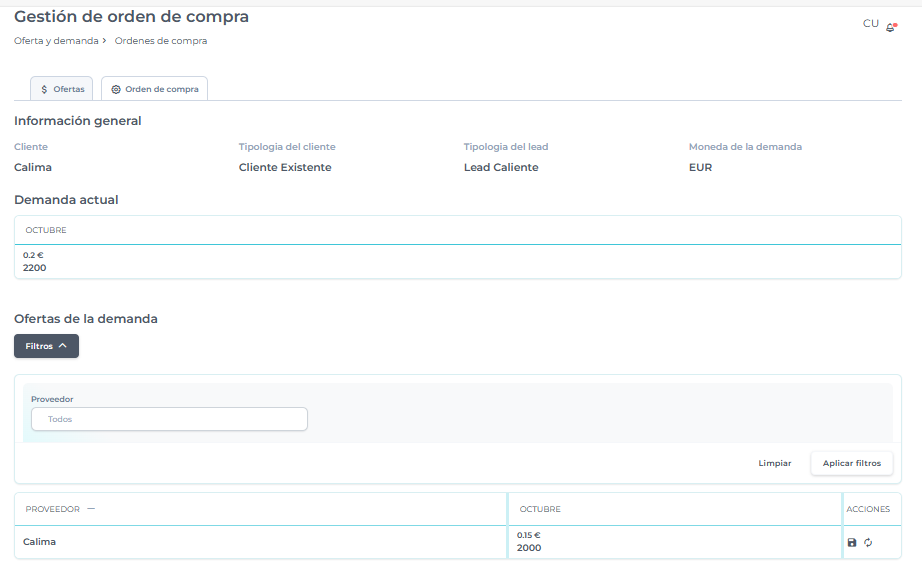Click the CU user avatar

coord(870,23)
